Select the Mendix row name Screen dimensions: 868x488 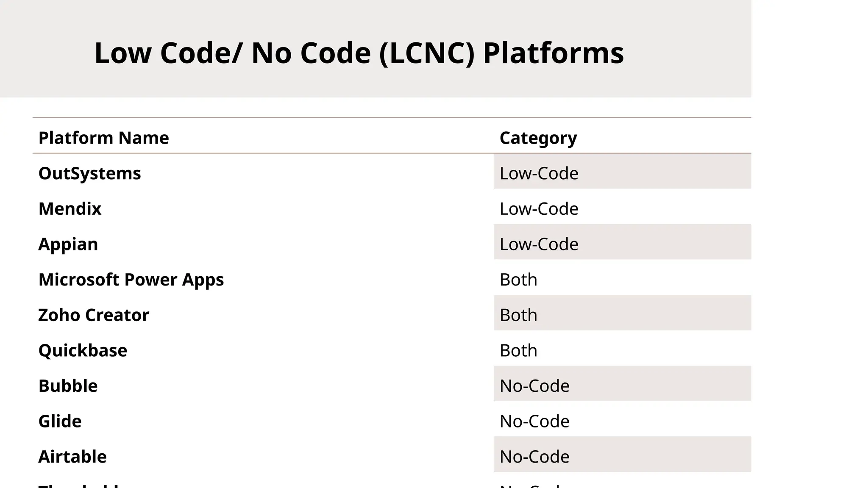(x=70, y=209)
